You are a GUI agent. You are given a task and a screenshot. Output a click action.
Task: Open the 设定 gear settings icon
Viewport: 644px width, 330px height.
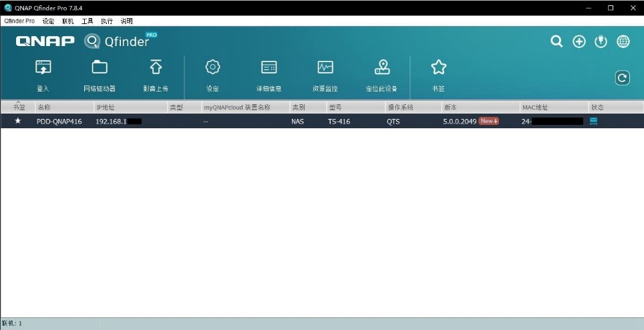[x=212, y=67]
